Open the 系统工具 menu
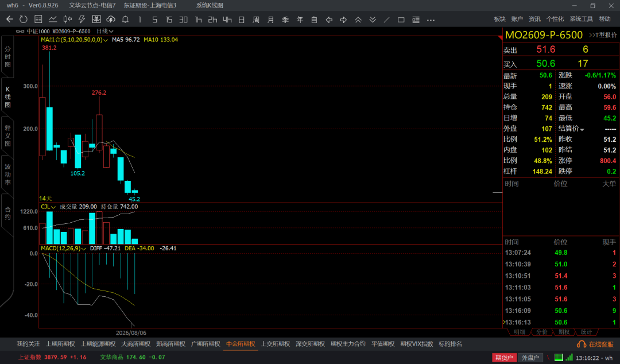Screen dimensions: 620x364 pyautogui.click(x=581, y=19)
